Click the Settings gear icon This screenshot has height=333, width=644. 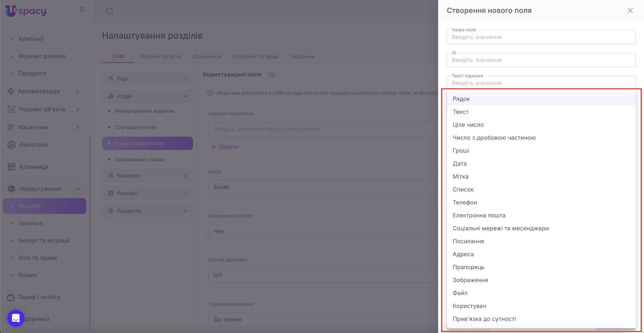pos(11,189)
